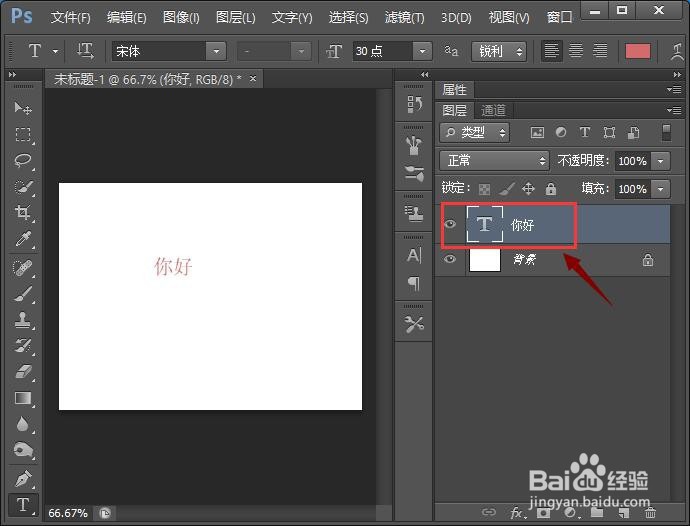690x526 pixels.
Task: Open the 不透明度 opacity dropdown arrow
Action: pyautogui.click(x=661, y=161)
